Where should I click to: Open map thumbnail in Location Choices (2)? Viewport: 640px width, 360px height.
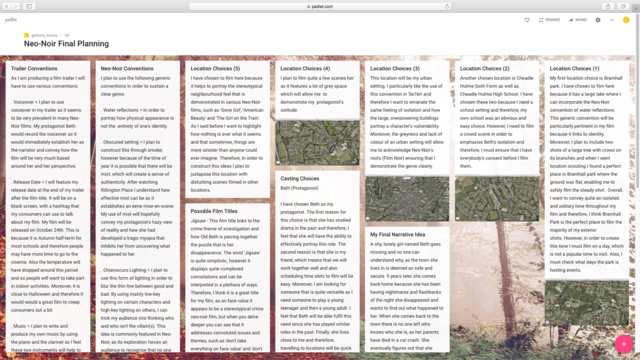[497, 199]
